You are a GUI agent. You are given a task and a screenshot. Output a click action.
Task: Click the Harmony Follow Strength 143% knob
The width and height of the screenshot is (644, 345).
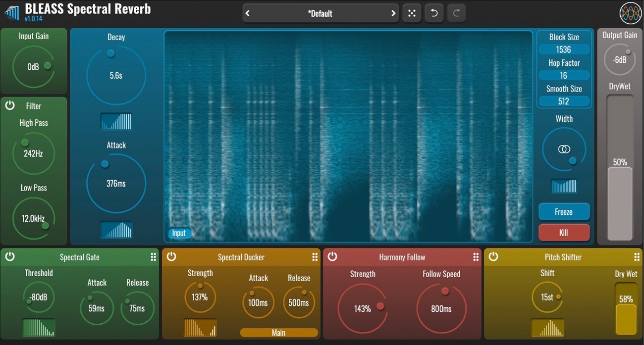click(x=362, y=309)
